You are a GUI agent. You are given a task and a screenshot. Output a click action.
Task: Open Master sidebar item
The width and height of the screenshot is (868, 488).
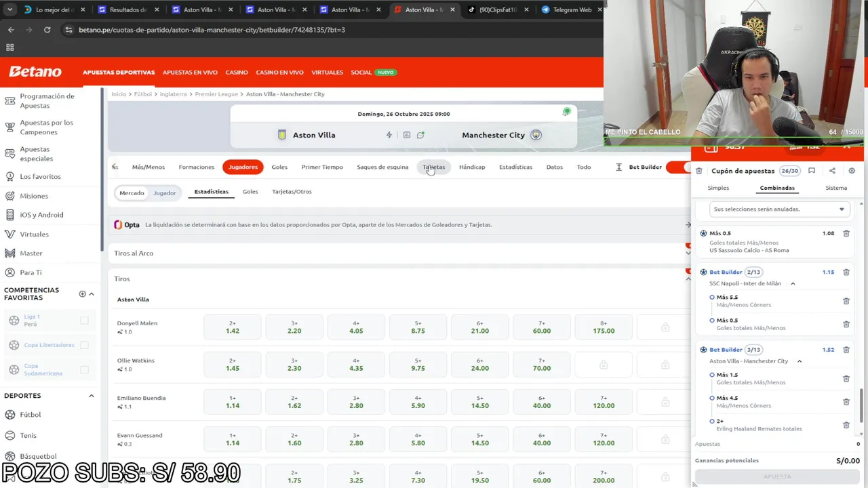pos(31,253)
